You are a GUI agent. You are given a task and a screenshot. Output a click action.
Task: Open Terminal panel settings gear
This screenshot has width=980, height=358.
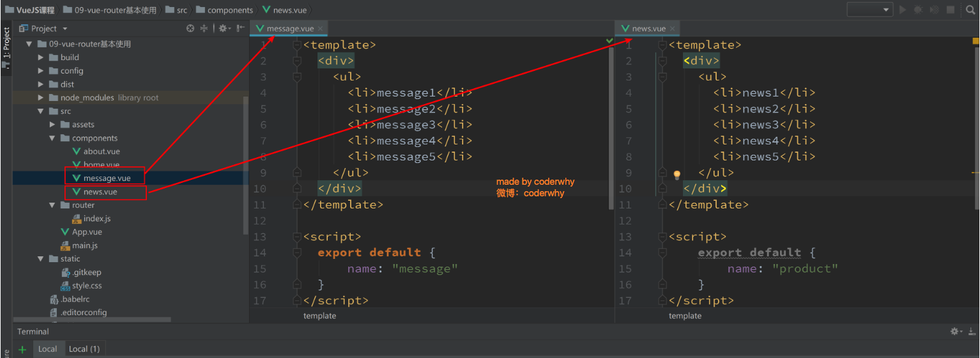click(956, 331)
